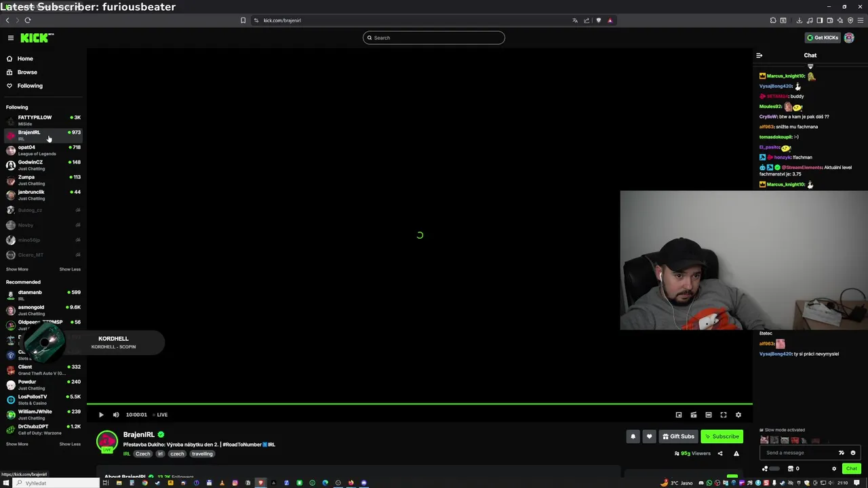Open Zumpa channel in Following list
Screen dimensions: 868x488
tap(43, 180)
